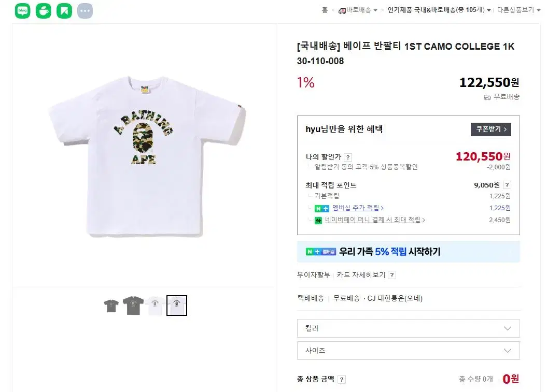Viewport: 547px width, 392px height.
Task: Click the help icon next to 카드 자세히보기
Action: tap(392, 275)
